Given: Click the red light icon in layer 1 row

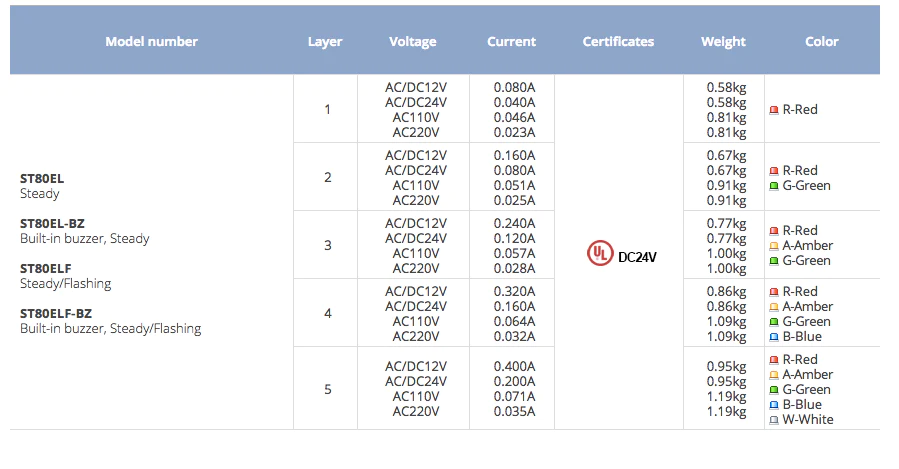Looking at the screenshot, I should (773, 110).
